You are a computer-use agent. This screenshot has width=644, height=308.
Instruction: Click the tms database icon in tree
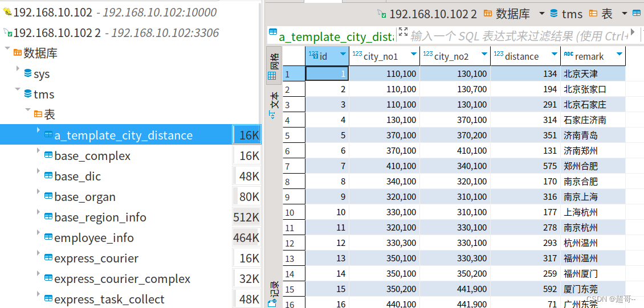(28, 93)
